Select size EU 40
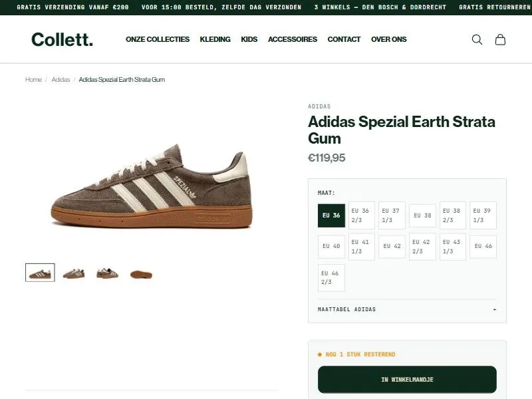Screen dimensions: 532x399 pos(331,246)
